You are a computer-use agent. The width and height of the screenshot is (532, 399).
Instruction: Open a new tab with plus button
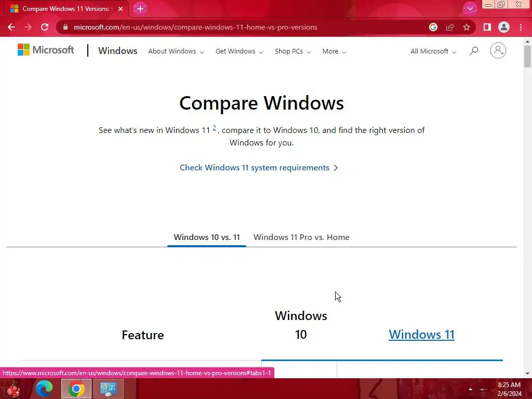tap(140, 9)
